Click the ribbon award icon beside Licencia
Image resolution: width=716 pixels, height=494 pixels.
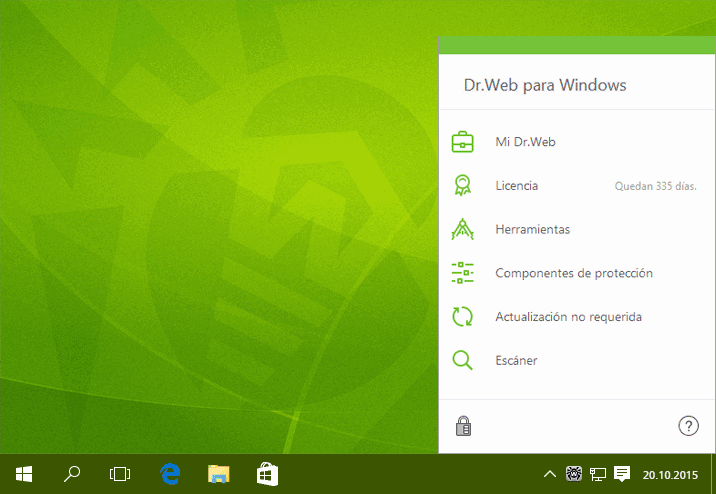(x=462, y=185)
